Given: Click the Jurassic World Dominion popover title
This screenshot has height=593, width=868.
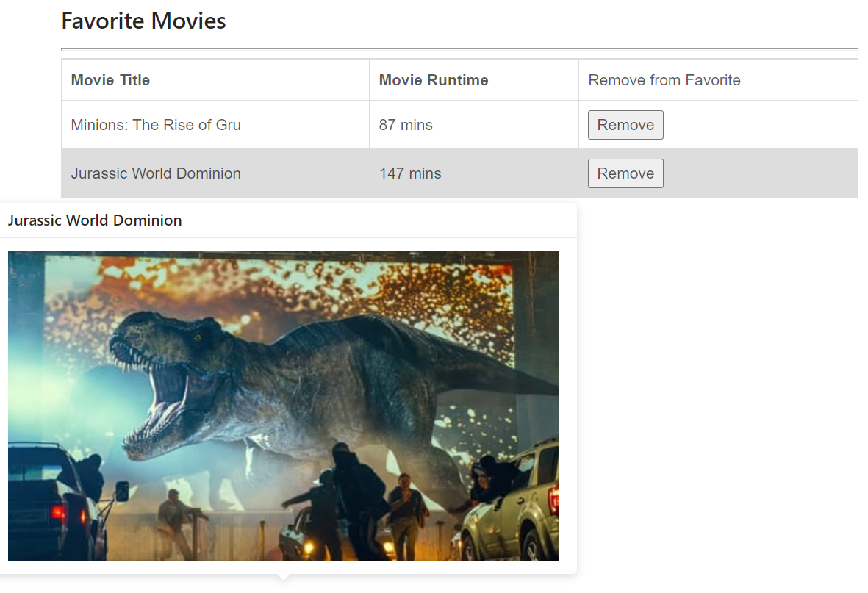Looking at the screenshot, I should [x=95, y=220].
